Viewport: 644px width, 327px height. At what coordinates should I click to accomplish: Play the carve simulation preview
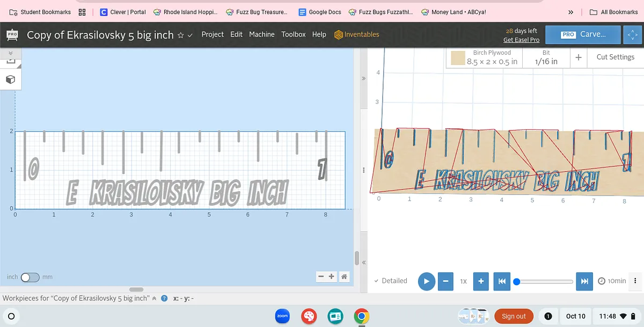coord(426,281)
